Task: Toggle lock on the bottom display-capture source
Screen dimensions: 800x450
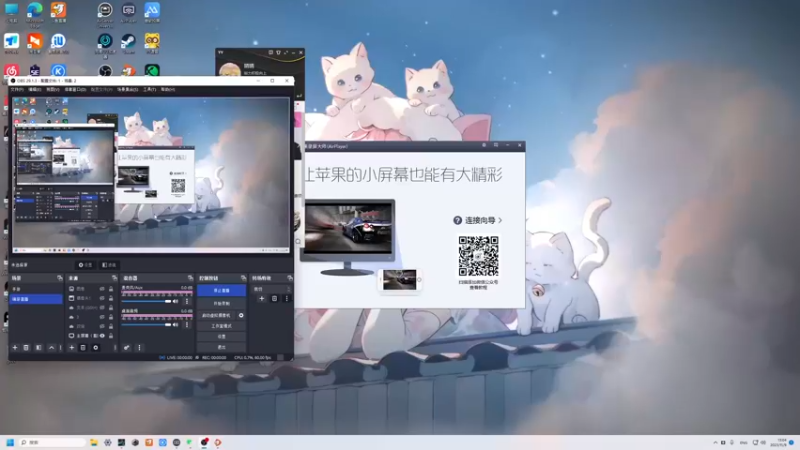Action: point(111,336)
